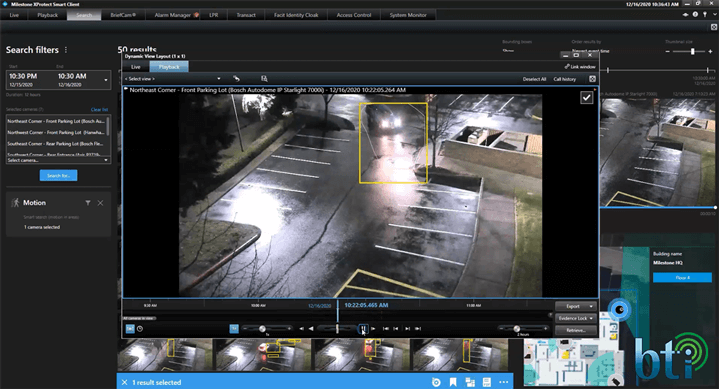Select Playback tab in Dynamic View window

pos(169,67)
